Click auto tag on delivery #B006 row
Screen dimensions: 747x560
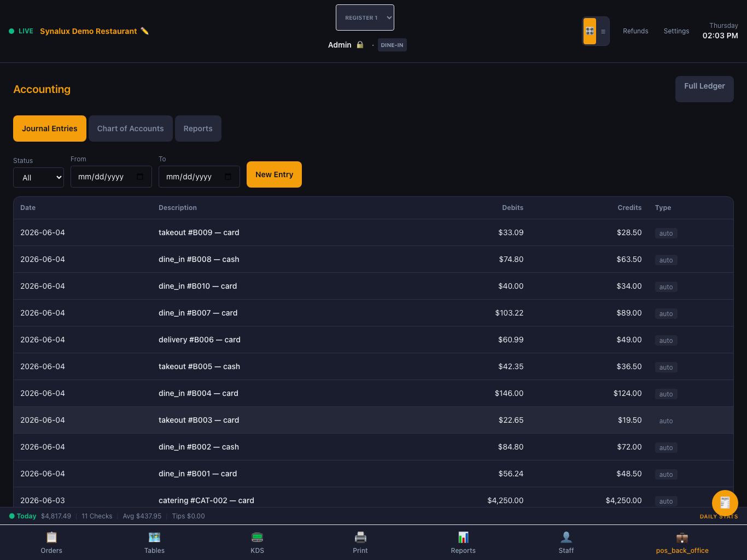tap(666, 341)
